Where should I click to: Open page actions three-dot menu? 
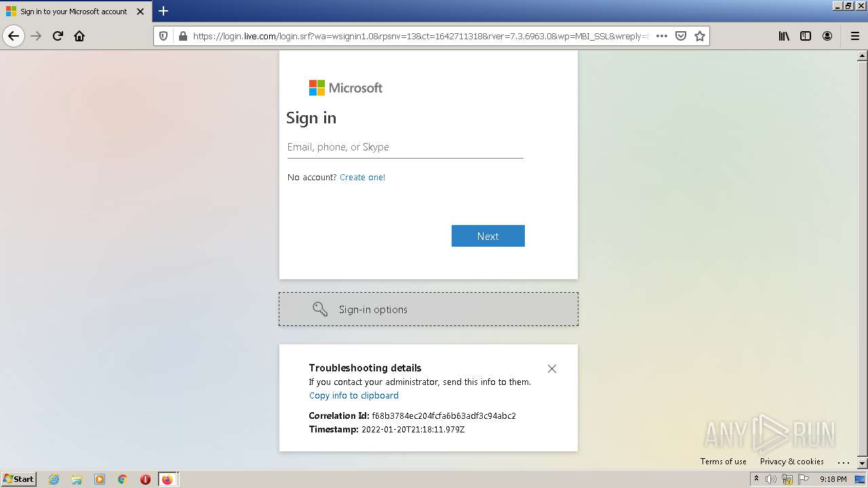662,36
